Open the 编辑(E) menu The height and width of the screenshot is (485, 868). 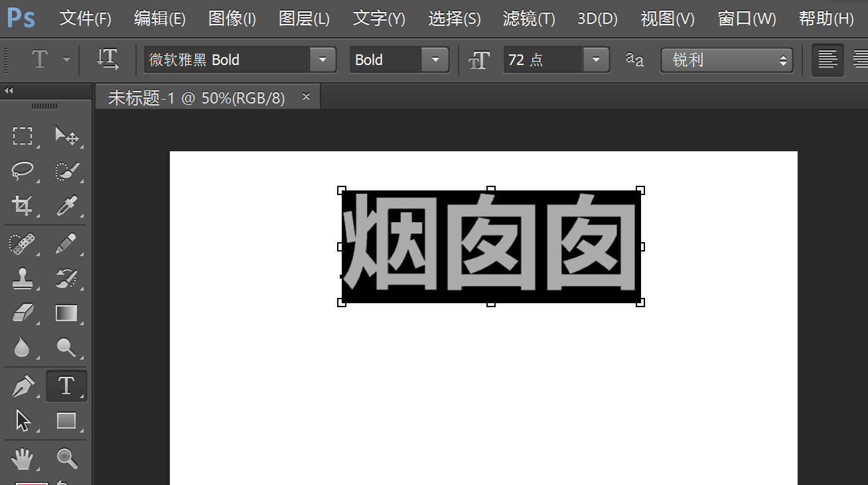tap(160, 19)
